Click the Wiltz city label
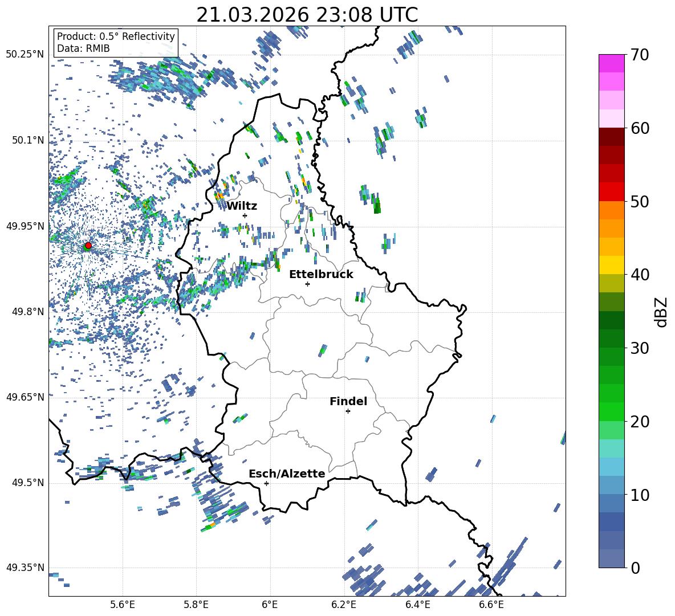Viewport: 675px width, 616px height. tap(242, 206)
